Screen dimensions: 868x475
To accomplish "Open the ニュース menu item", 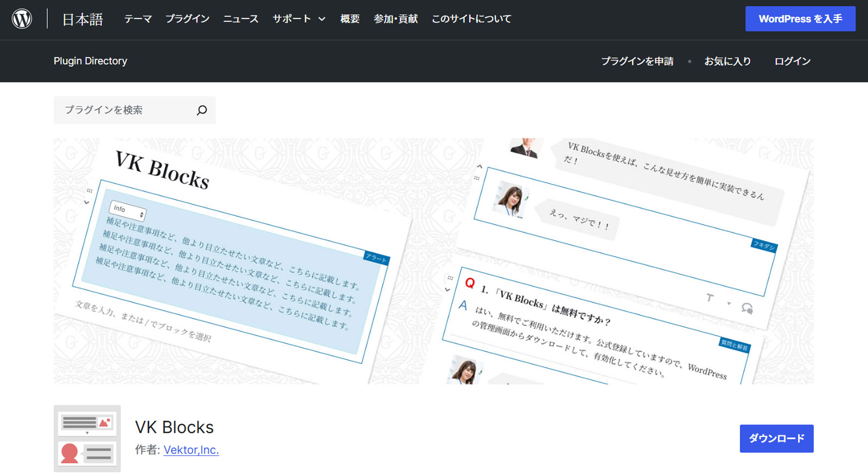I will (x=241, y=19).
